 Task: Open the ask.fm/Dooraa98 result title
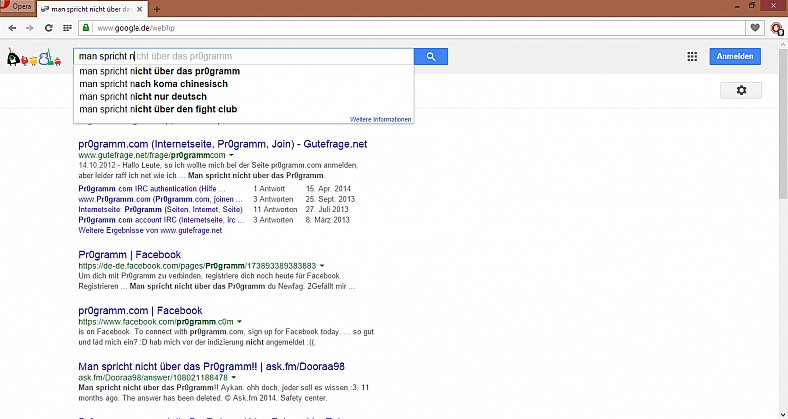[212, 367]
